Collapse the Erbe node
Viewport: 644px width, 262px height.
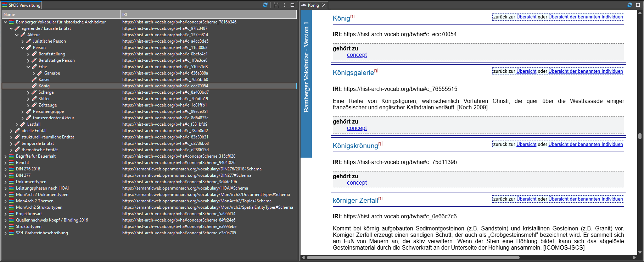click(28, 67)
